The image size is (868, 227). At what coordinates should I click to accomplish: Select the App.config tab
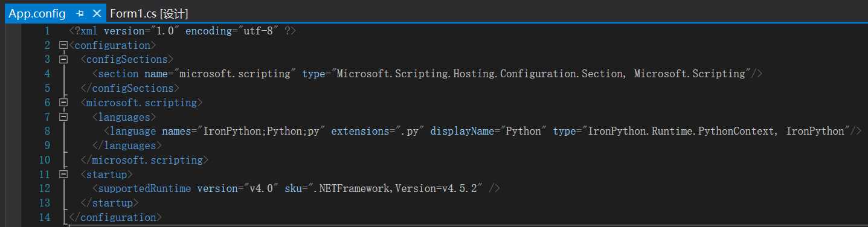pos(37,13)
